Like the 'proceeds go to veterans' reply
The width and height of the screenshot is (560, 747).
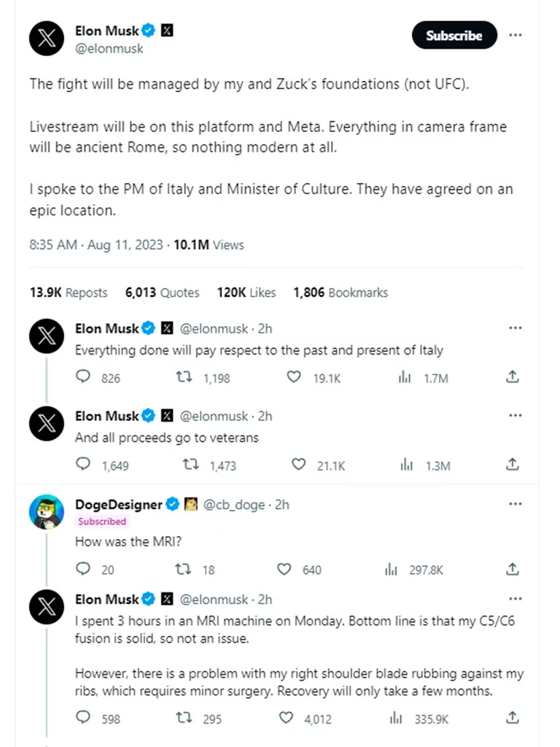(298, 465)
